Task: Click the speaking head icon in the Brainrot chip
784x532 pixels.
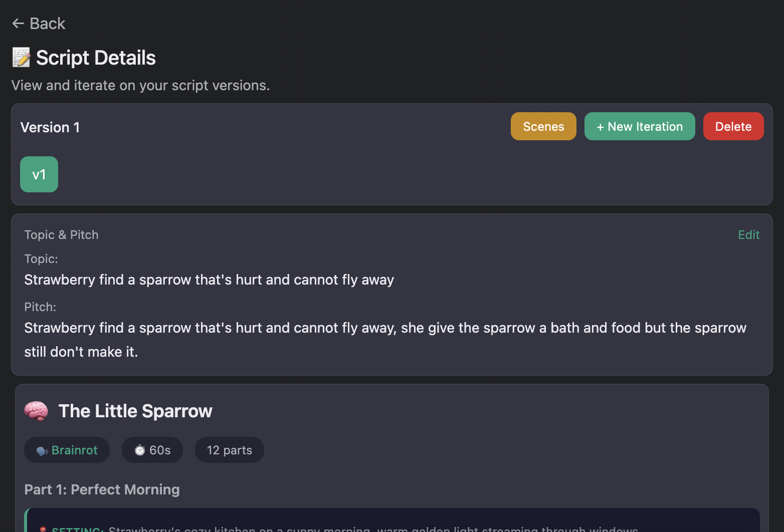Action: pos(42,451)
